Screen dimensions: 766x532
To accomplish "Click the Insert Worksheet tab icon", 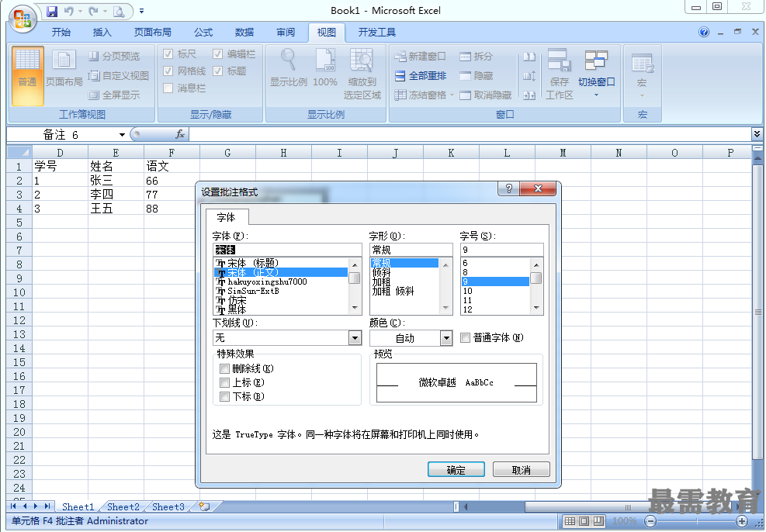I will [204, 506].
